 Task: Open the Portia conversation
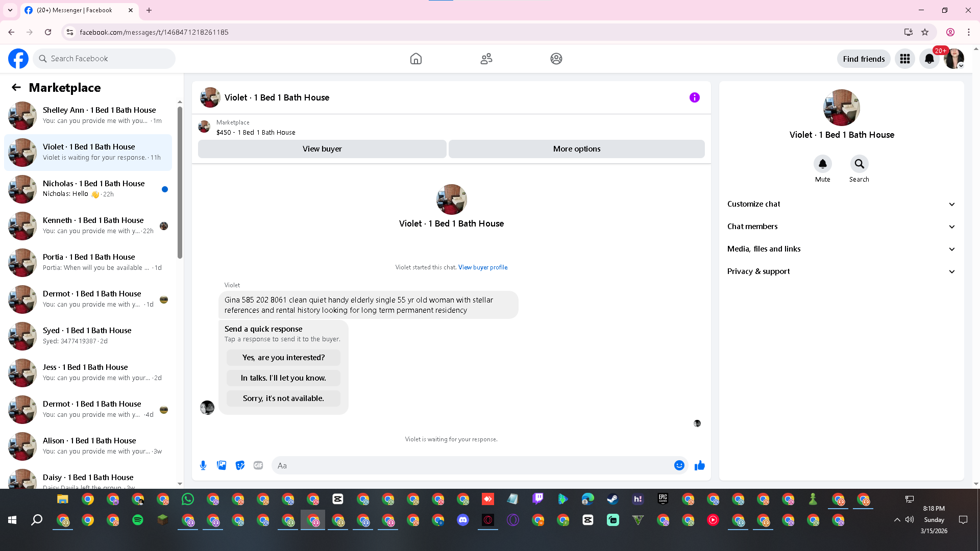pos(88,263)
